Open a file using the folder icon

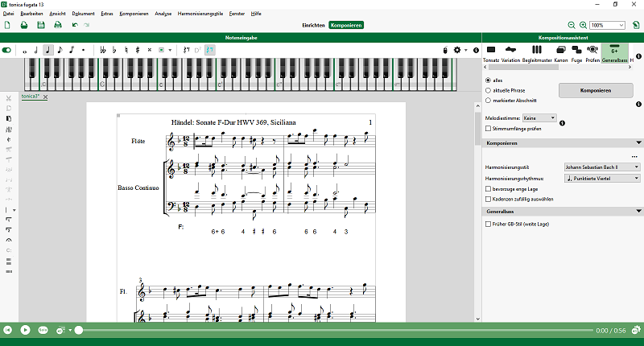click(24, 25)
